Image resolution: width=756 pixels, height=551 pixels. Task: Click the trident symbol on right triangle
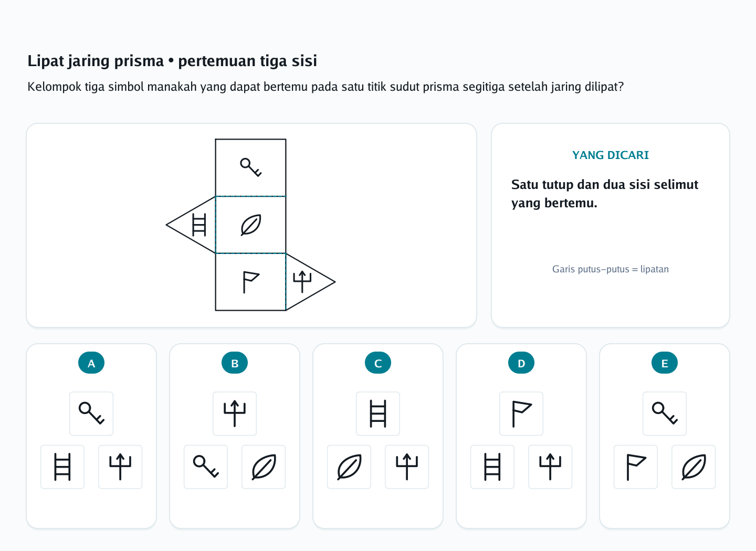(302, 282)
